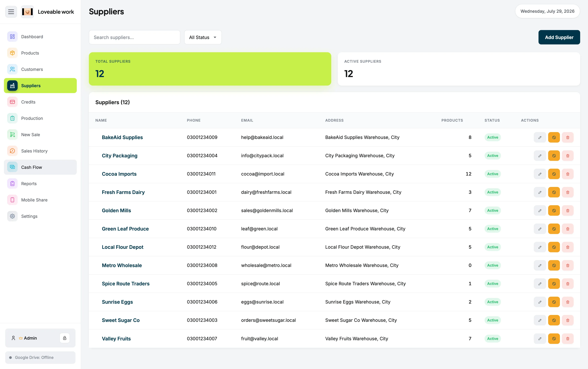Viewport: 588px width, 369px height.
Task: Open Dashboard from the sidebar
Action: 40,37
